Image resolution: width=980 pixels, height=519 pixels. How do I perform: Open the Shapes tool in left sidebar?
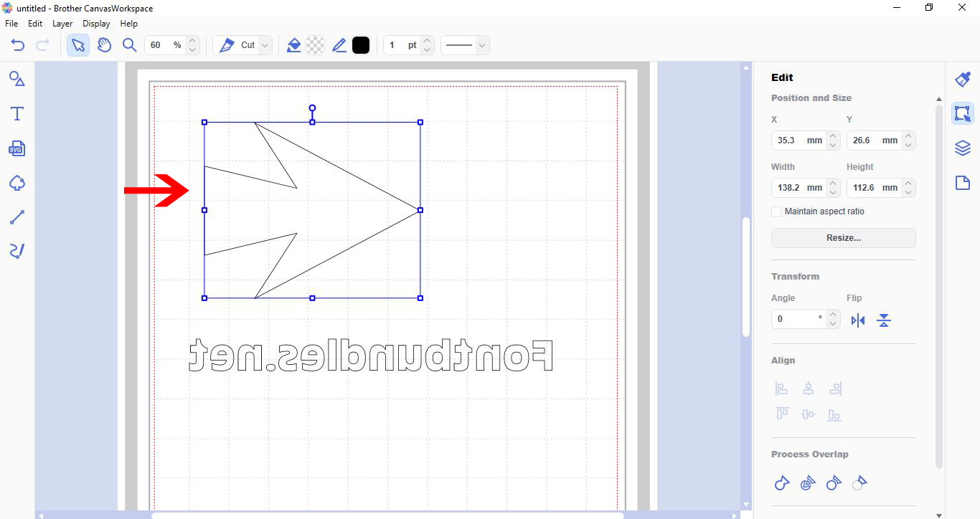[x=17, y=78]
